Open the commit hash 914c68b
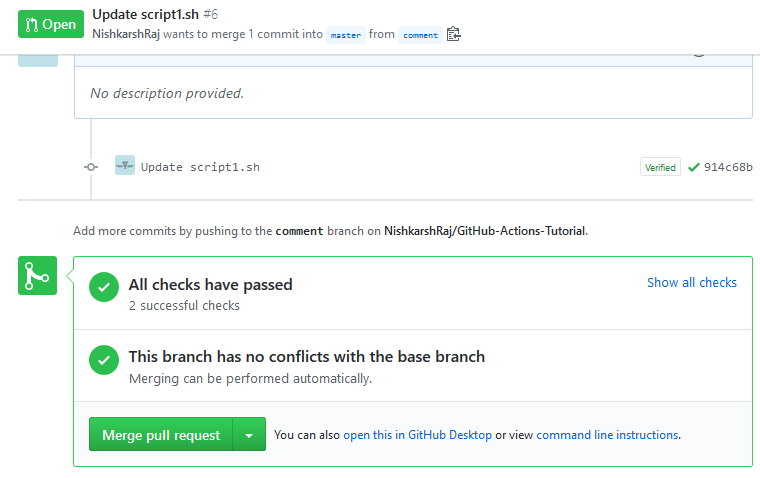The height and width of the screenshot is (478, 760). coord(728,167)
